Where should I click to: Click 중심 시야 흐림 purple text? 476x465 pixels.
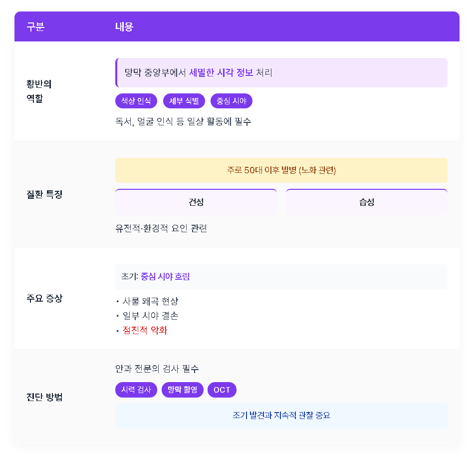(x=166, y=277)
